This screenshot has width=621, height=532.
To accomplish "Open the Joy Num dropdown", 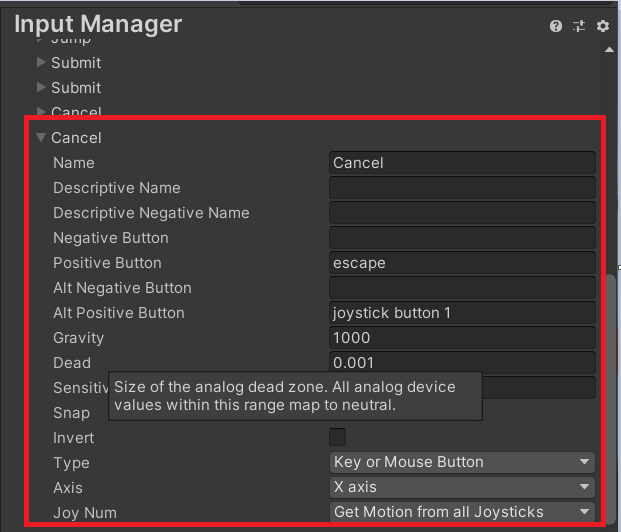I will (462, 512).
